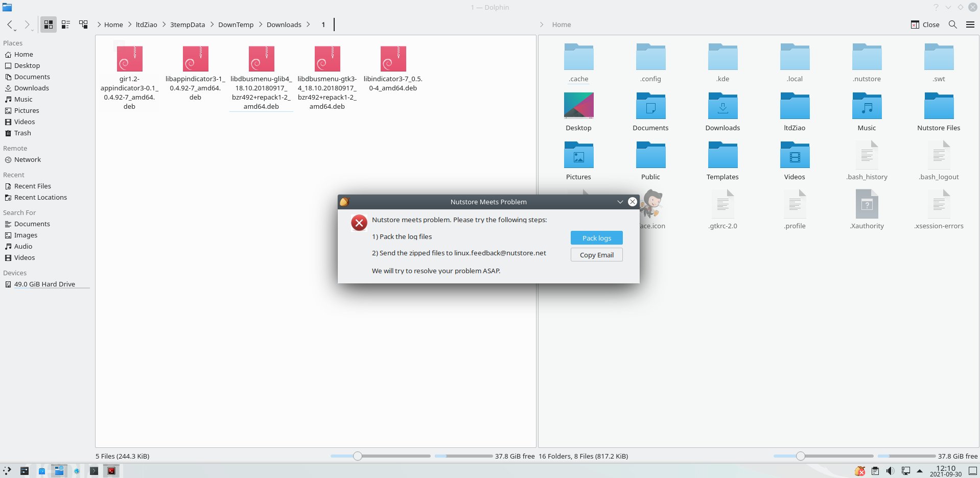Screen dimensions: 980x478
Task: Click the Nutstore tray icon with error badge
Action: point(860,471)
